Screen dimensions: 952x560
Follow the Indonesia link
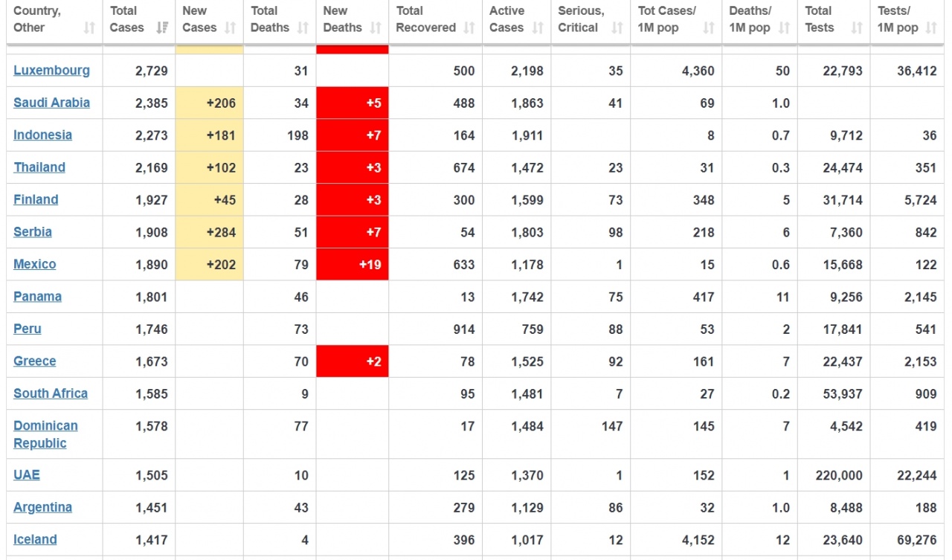42,135
